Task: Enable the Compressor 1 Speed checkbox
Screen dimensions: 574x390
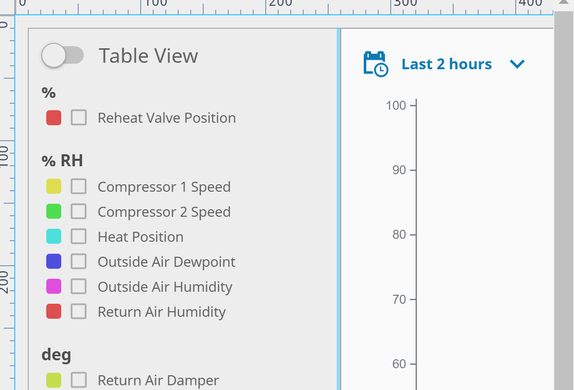Action: click(x=79, y=186)
